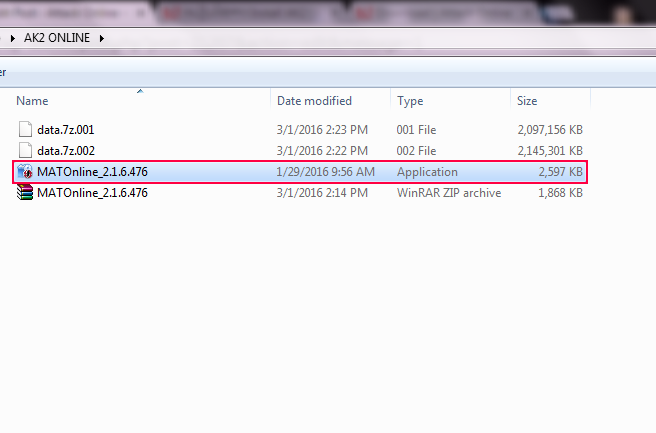
Task: Expand the arrow before AK2 ONLINE breadcrumb
Action: [x=13, y=38]
